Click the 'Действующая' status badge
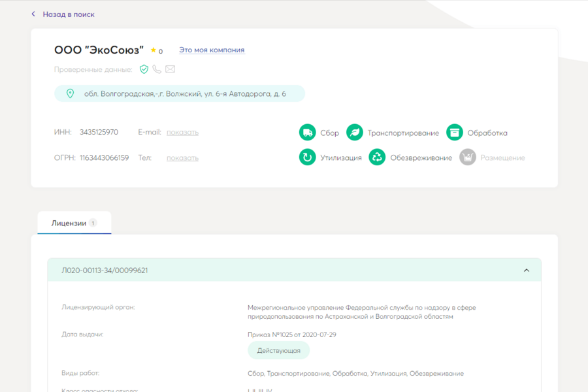 pos(278,350)
